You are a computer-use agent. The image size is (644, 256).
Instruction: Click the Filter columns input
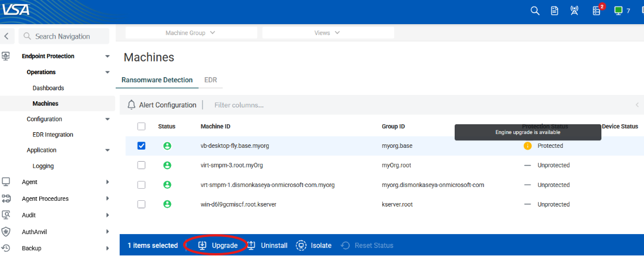tap(239, 105)
